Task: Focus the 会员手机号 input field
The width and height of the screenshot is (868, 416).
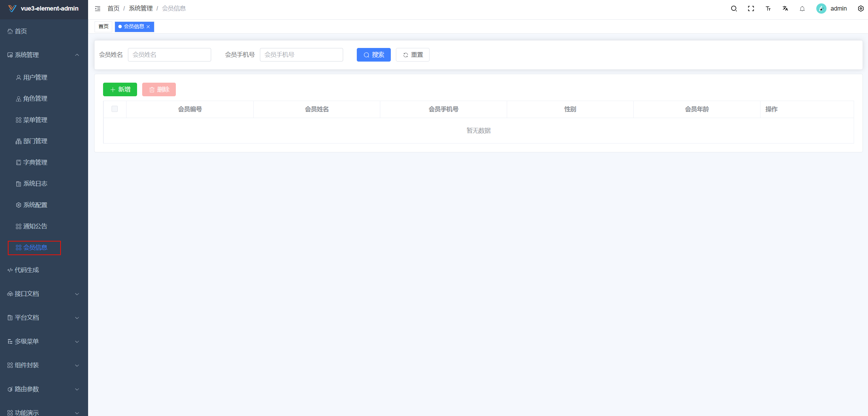Action: tap(301, 55)
